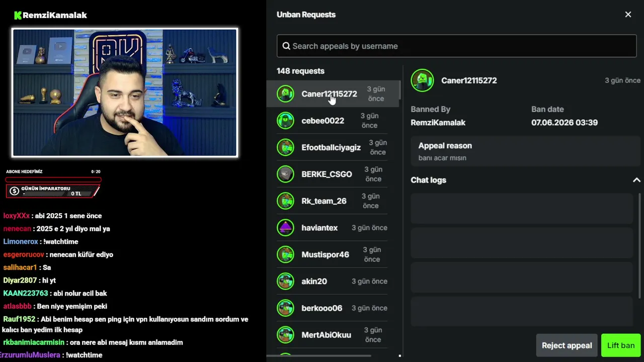Click berkooo06 avatar icon
644x362 pixels.
[285, 308]
